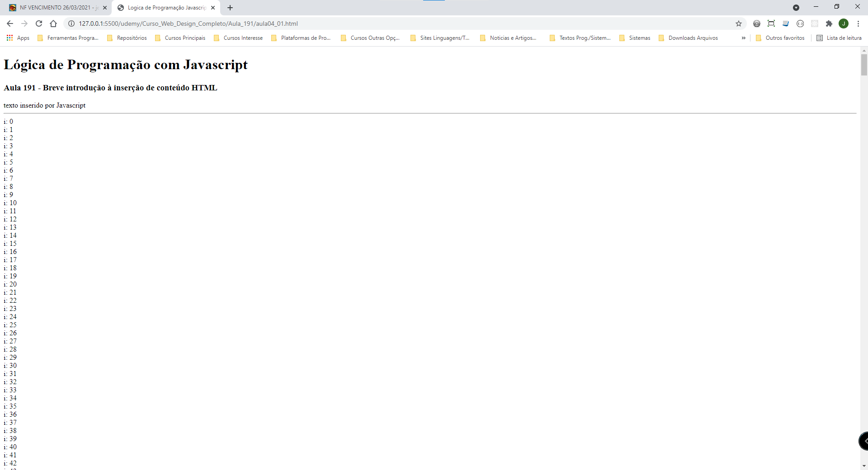Close the Logica de Programação tab
The height and width of the screenshot is (470, 868).
click(x=213, y=8)
